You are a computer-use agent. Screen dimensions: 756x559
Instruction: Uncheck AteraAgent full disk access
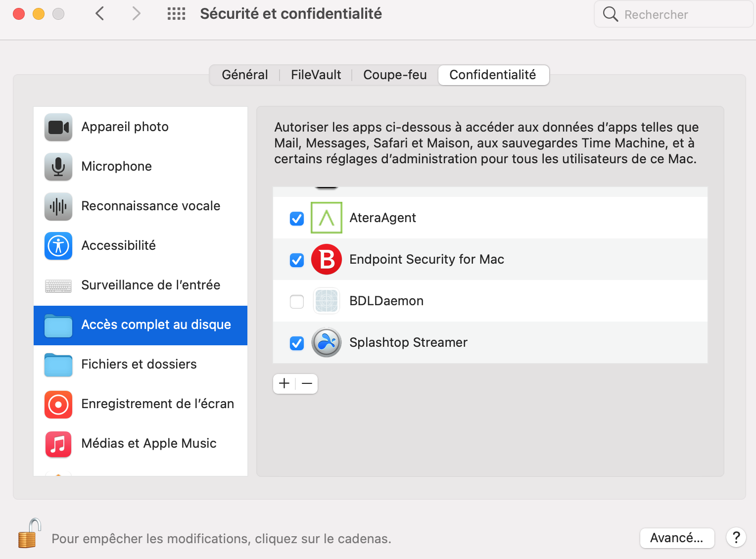(297, 218)
